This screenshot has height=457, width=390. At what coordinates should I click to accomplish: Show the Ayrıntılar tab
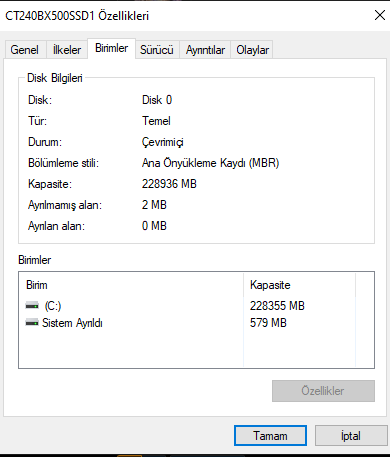coord(205,50)
